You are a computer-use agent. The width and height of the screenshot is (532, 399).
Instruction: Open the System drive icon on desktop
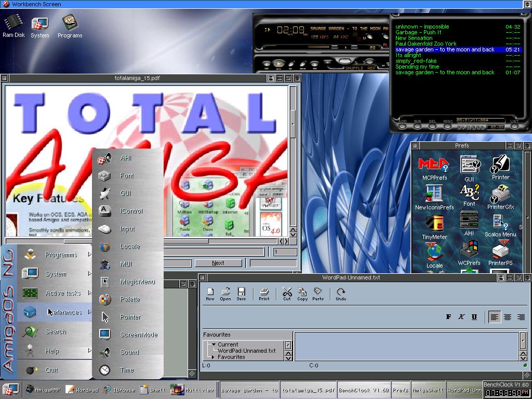point(39,26)
